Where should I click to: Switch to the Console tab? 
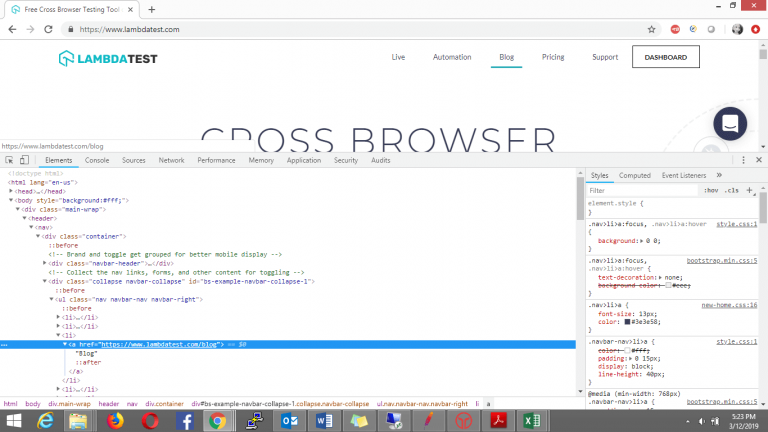pos(97,160)
